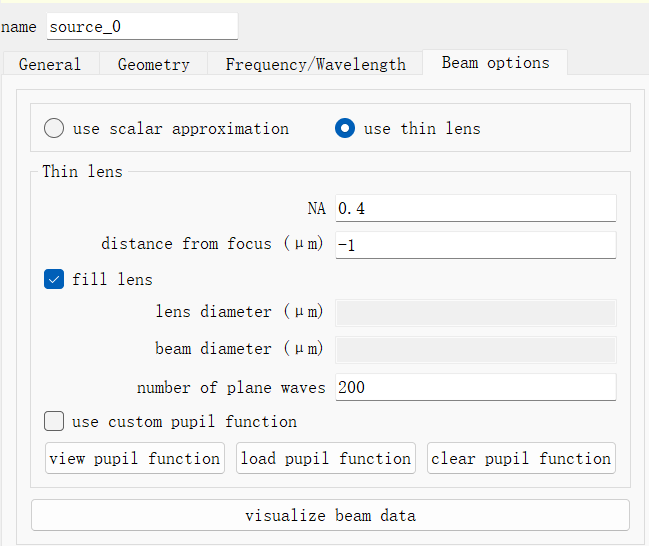
Task: Select 'use scalar approximation' radio option
Action: (55, 129)
